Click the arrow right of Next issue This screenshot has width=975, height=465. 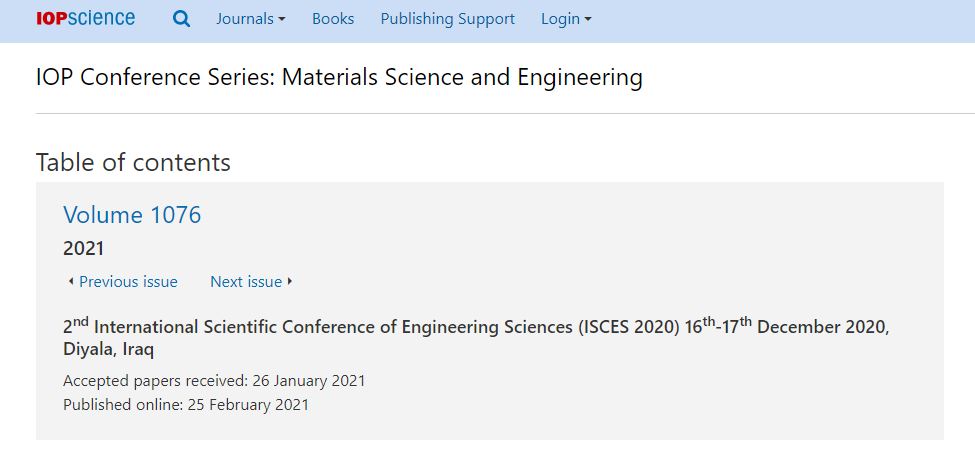point(289,282)
